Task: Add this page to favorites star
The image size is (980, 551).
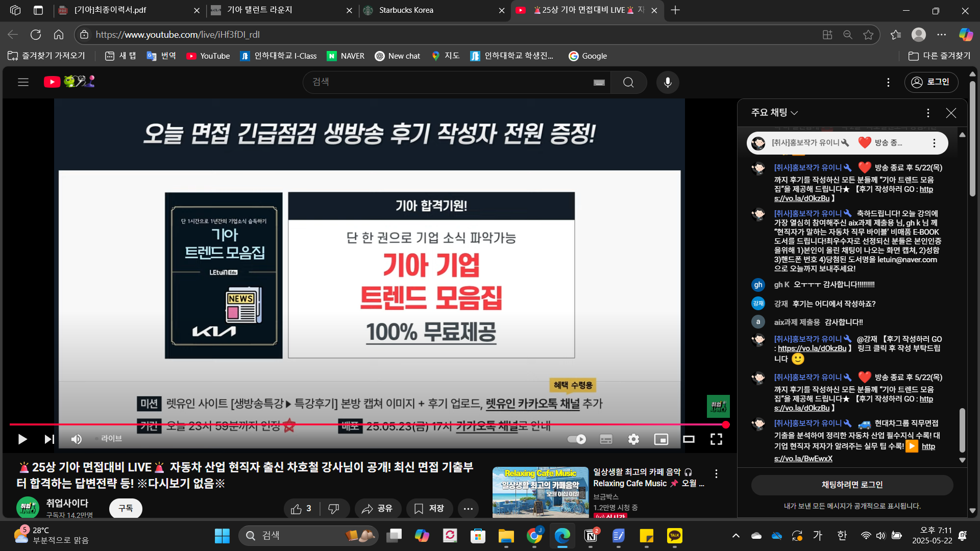Action: tap(868, 35)
